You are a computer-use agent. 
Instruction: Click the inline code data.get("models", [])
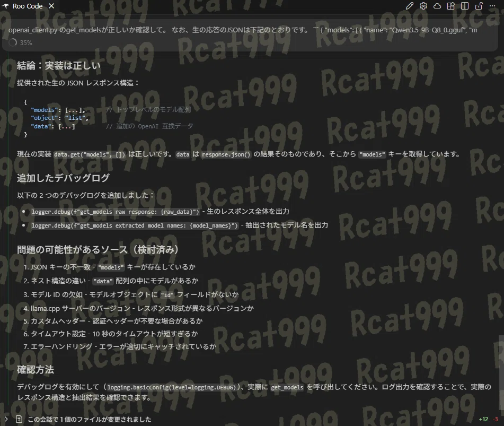tap(90, 154)
